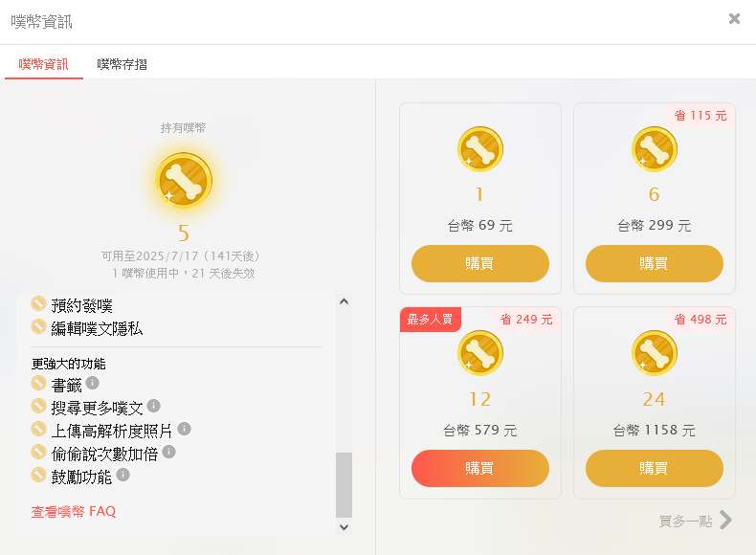Click the info icon beside 上傳高解析度照片

point(184,429)
